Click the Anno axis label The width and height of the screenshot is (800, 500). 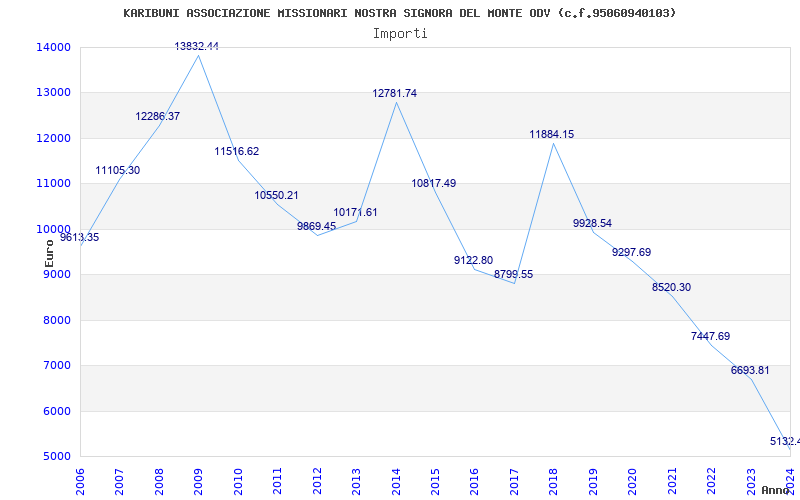(776, 490)
